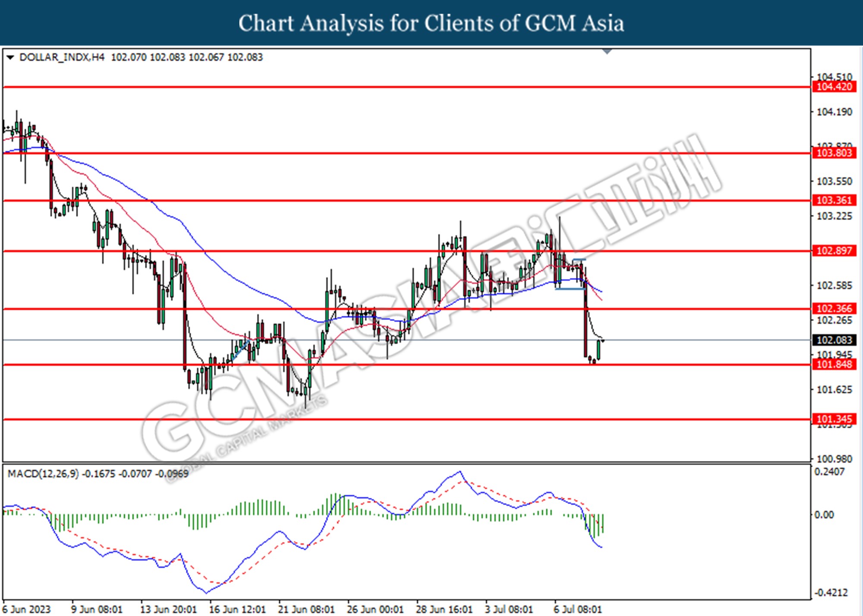Click the MACD scale value -0.4212
Image resolution: width=863 pixels, height=616 pixels.
tap(831, 593)
